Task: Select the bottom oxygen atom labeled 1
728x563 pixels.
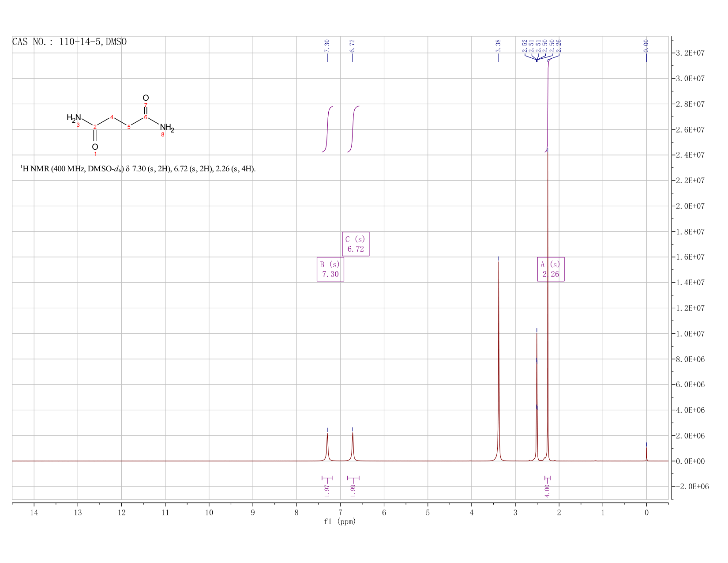Action: [x=95, y=147]
